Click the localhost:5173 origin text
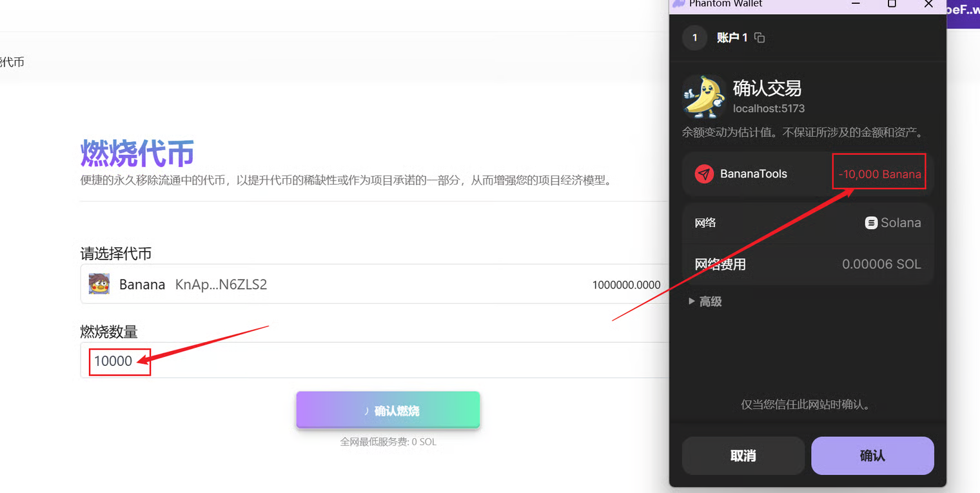This screenshot has height=493, width=980. tap(769, 108)
